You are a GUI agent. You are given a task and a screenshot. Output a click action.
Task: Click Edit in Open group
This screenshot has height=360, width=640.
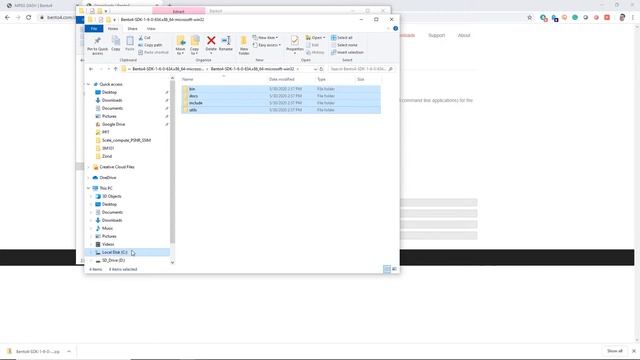tap(313, 45)
